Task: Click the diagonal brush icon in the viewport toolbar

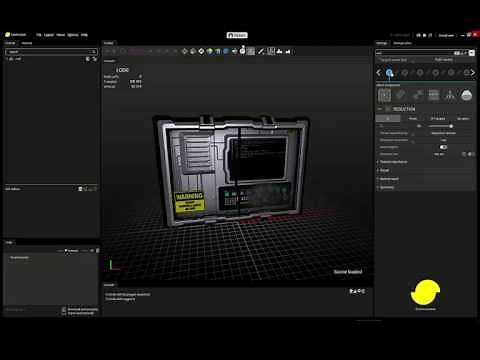Action: (x=261, y=51)
